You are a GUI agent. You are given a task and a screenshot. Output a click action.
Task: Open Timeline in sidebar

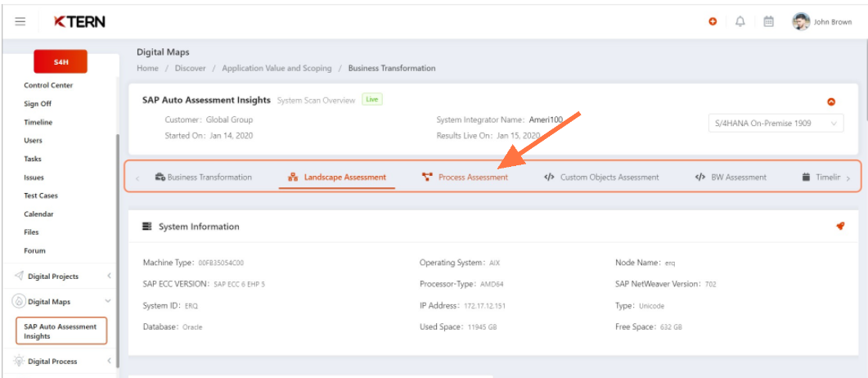click(x=38, y=122)
